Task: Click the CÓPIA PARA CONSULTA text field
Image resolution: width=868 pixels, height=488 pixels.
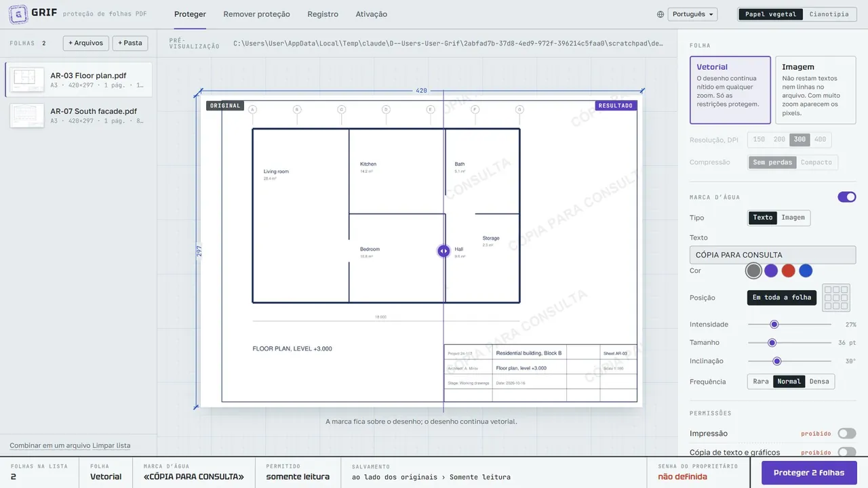Action: pyautogui.click(x=772, y=255)
